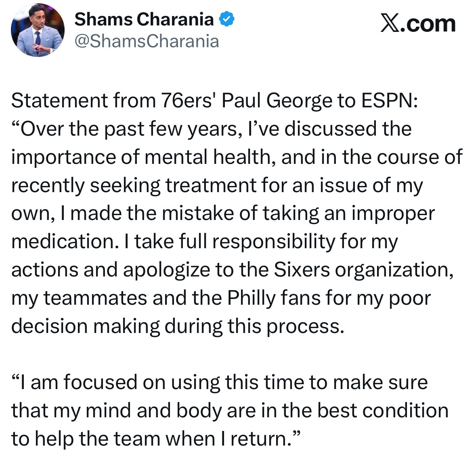Select the phrase "recently seeking treatment"

(x=134, y=186)
